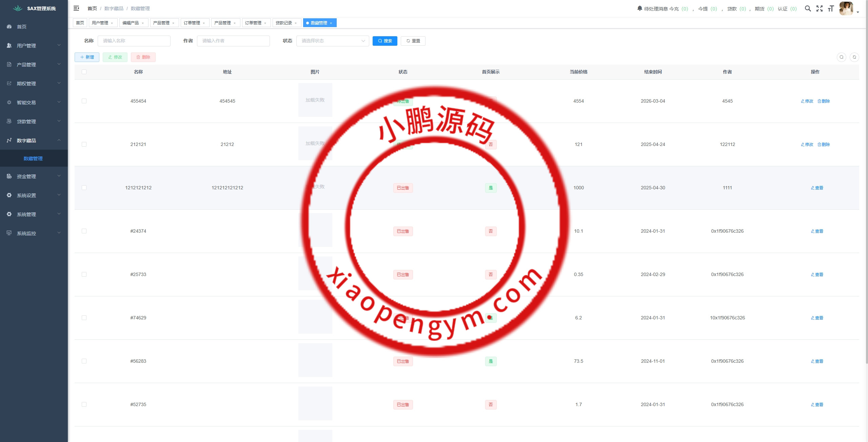This screenshot has height=442, width=868.
Task: Toggle fullscreen mode icon
Action: (820, 8)
